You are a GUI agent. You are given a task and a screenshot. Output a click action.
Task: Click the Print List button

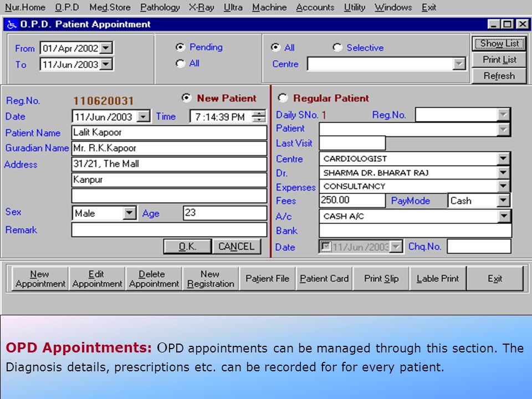[499, 60]
